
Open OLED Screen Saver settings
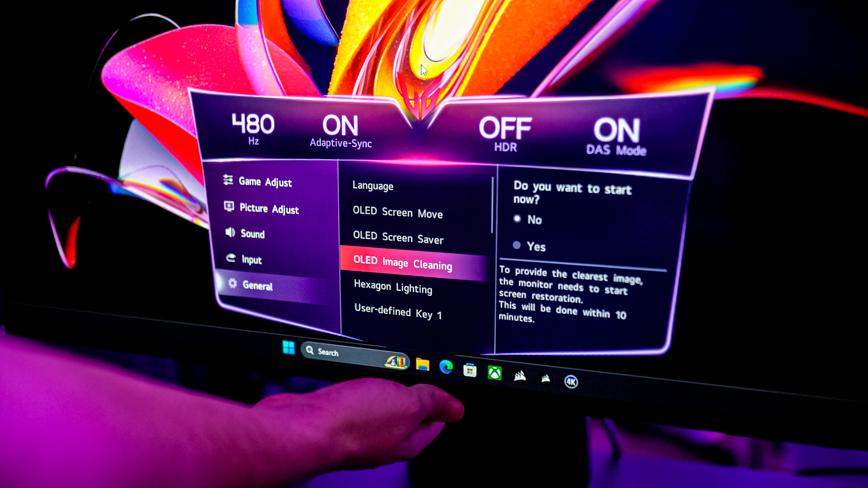point(398,238)
